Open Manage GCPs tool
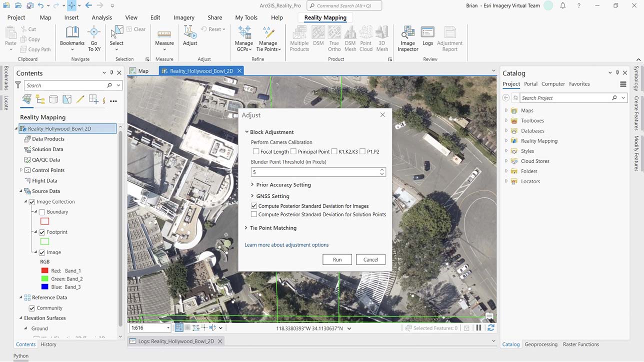This screenshot has height=362, width=644. 244,38
